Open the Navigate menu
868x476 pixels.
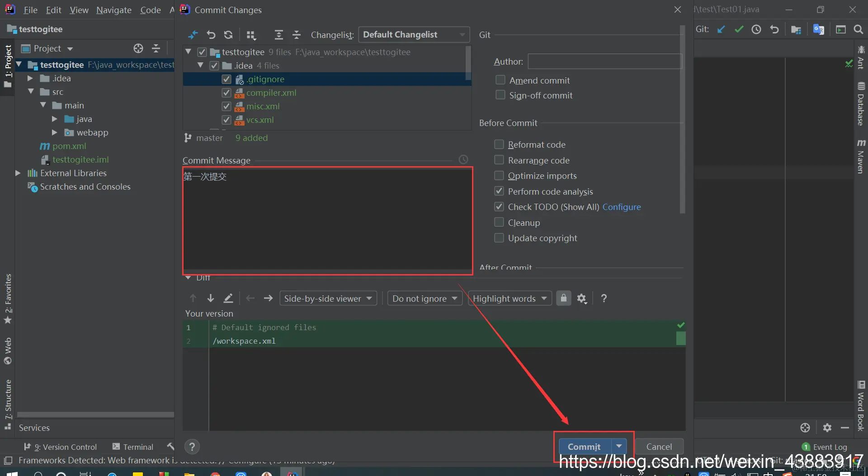point(114,9)
